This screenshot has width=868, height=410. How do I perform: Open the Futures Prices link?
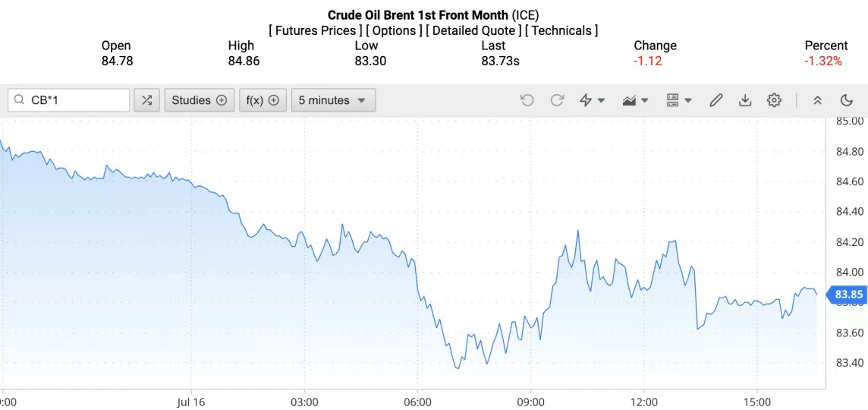click(x=315, y=30)
